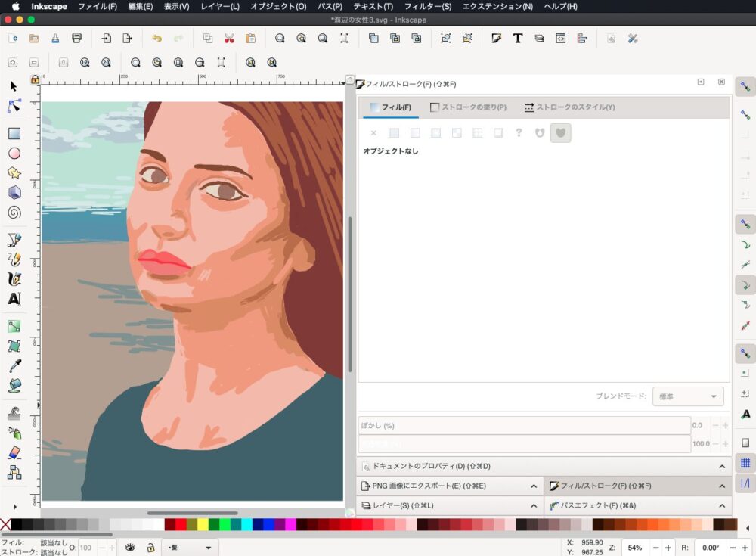Viewport: 756px width, 556px height.
Task: Choose the Node edit tool
Action: pos(14,106)
